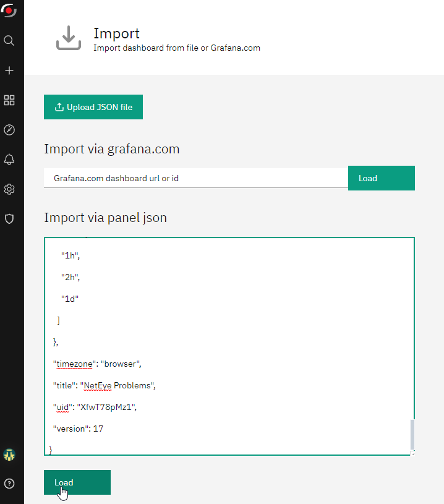Open the user avatar profile icon
Image resolution: width=444 pixels, height=504 pixels.
pos(9,455)
